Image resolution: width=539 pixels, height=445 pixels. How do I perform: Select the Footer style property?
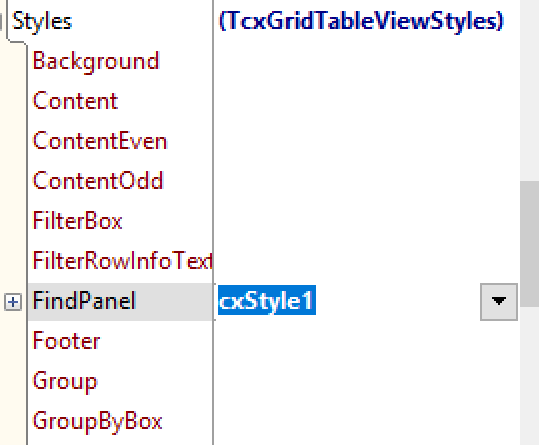66,341
